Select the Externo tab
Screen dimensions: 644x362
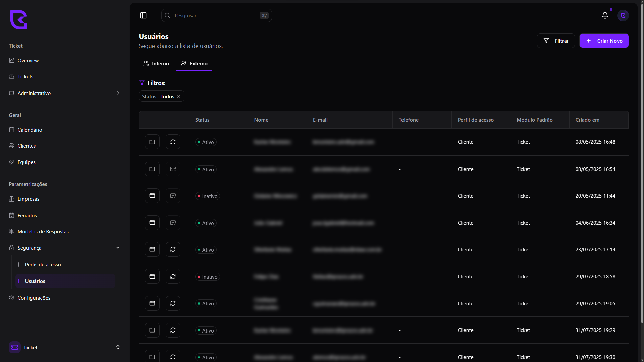[194, 64]
